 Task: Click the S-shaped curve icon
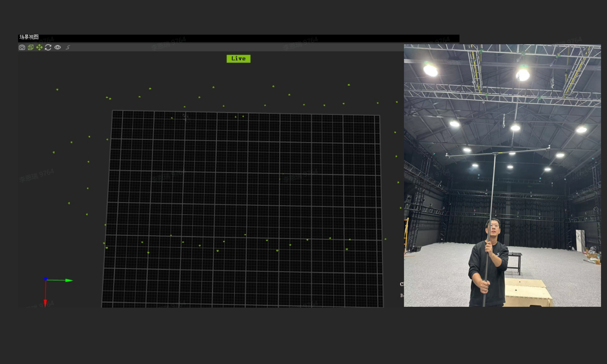68,47
